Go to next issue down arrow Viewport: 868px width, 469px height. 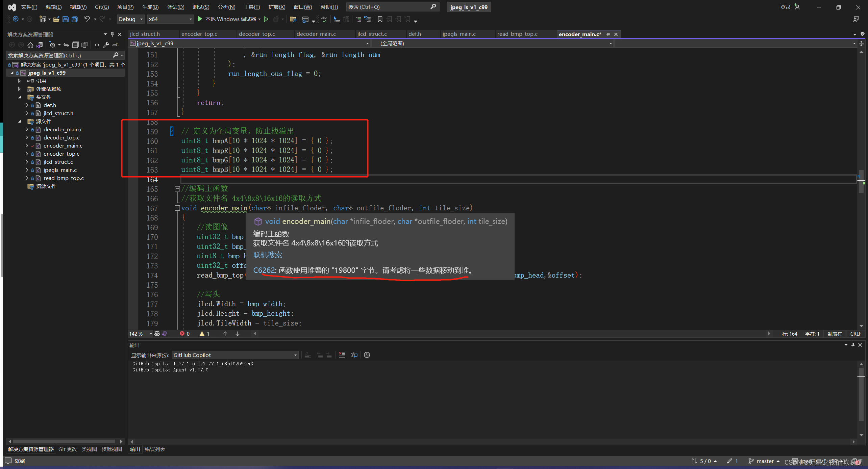pyautogui.click(x=238, y=334)
